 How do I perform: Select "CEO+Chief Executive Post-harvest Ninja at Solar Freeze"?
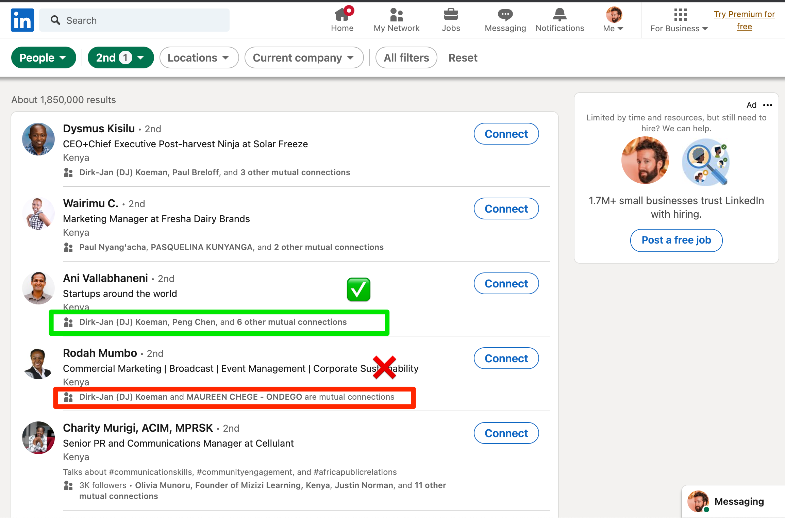pyautogui.click(x=185, y=144)
